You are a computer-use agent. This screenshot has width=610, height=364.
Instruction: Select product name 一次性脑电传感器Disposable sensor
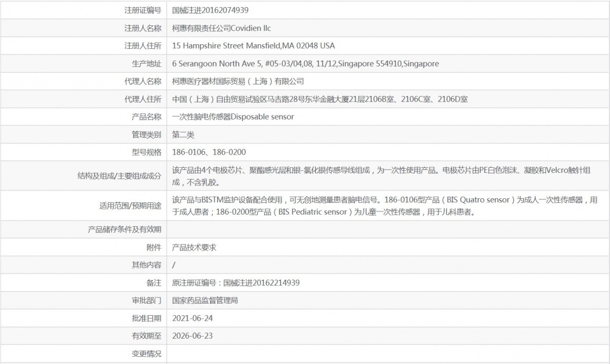click(233, 117)
